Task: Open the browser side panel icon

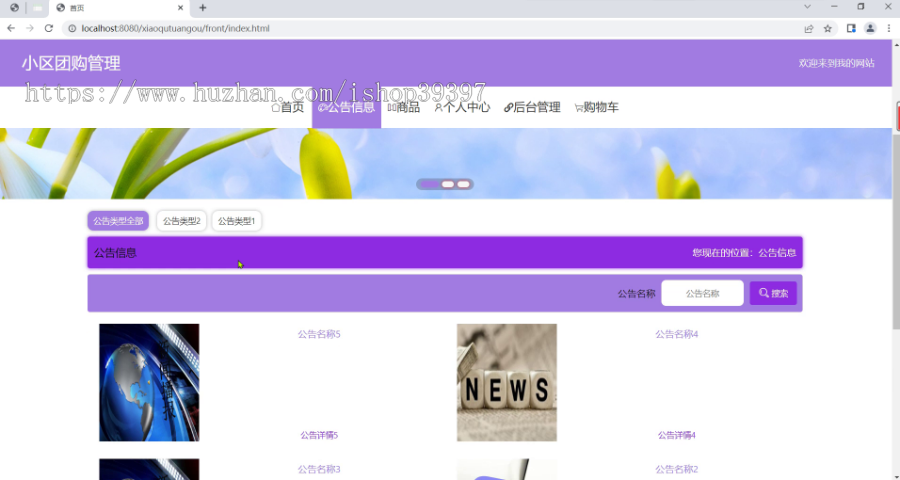Action: 851,28
